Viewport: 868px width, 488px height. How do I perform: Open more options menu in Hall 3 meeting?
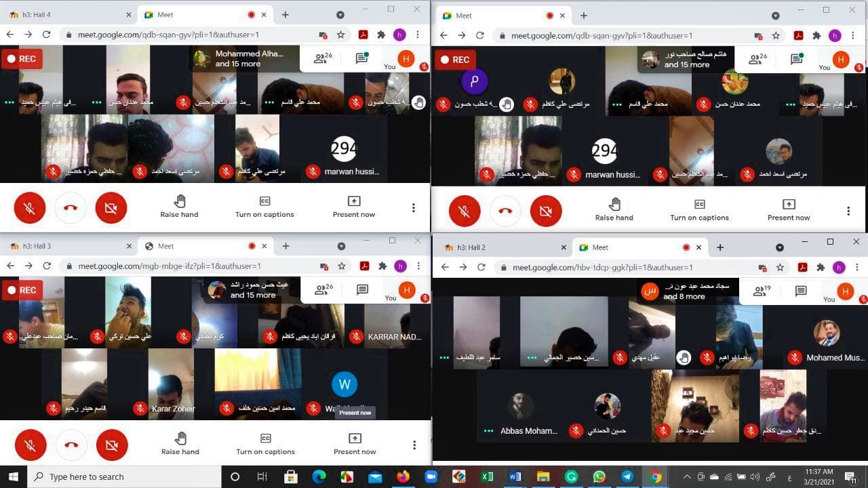click(x=414, y=445)
